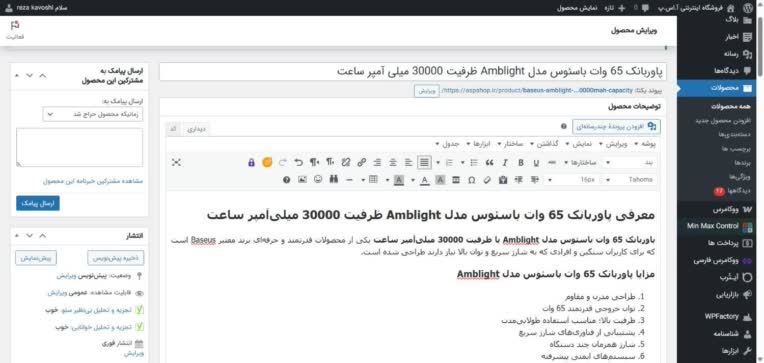The image size is (764, 363).
Task: Click the table icon in toolbar
Action: click(373, 180)
